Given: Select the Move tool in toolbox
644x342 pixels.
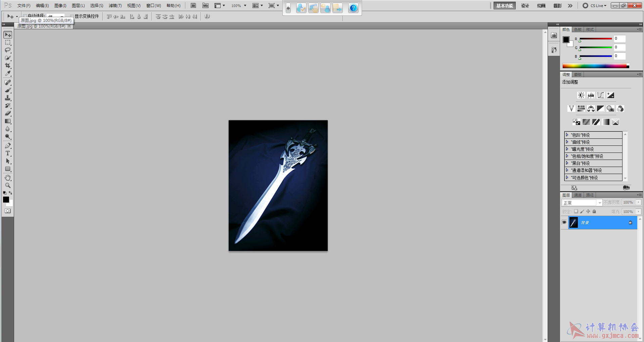Looking at the screenshot, I should click(x=8, y=35).
